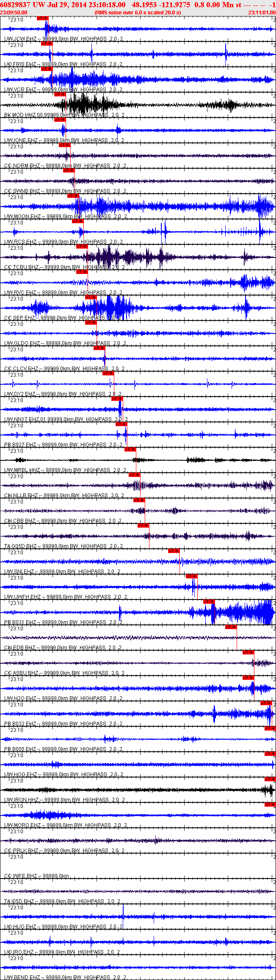Click the red pick marker on UW.H2O trace
The height and width of the screenshot is (980, 276).
[248, 678]
